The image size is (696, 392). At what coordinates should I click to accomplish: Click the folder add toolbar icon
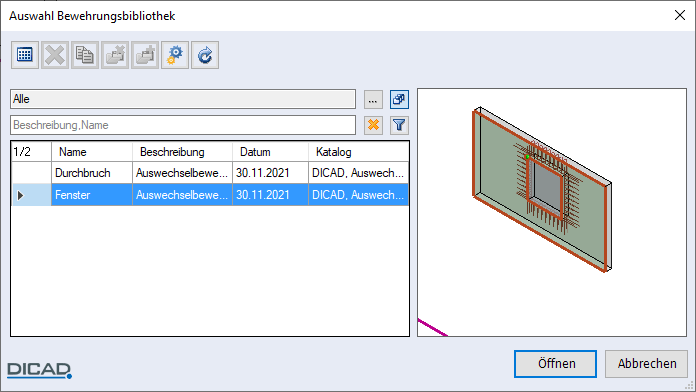pyautogui.click(x=145, y=55)
